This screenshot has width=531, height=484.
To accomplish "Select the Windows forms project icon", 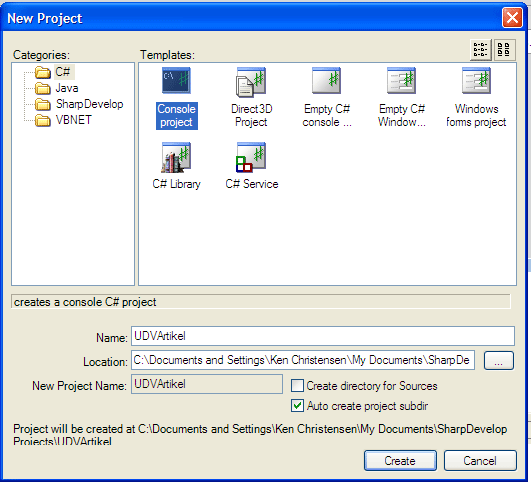I will click(476, 81).
